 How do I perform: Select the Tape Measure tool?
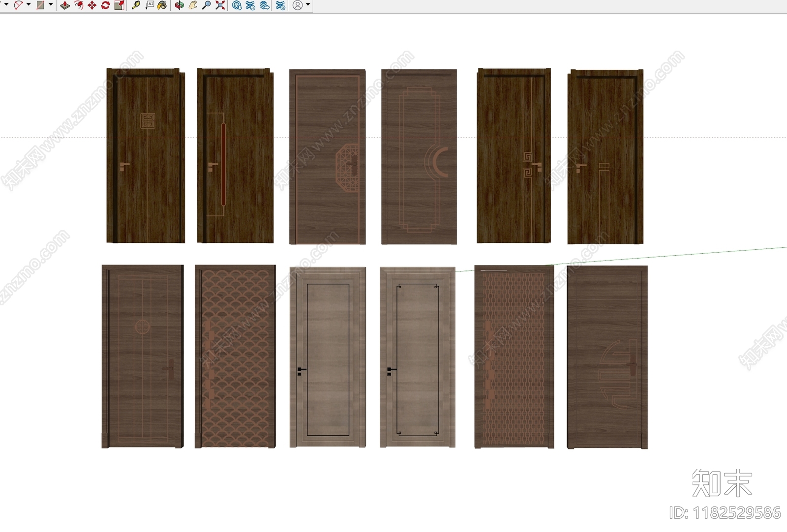point(136,5)
